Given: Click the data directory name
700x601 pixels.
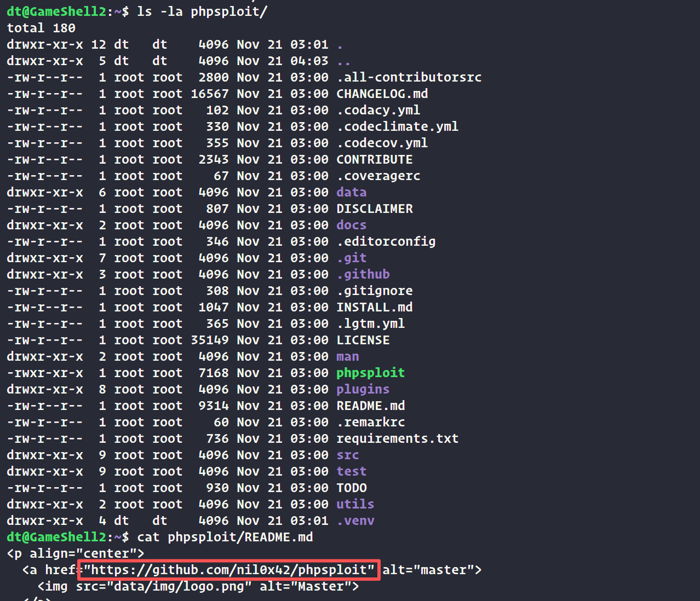Looking at the screenshot, I should click(x=351, y=193).
